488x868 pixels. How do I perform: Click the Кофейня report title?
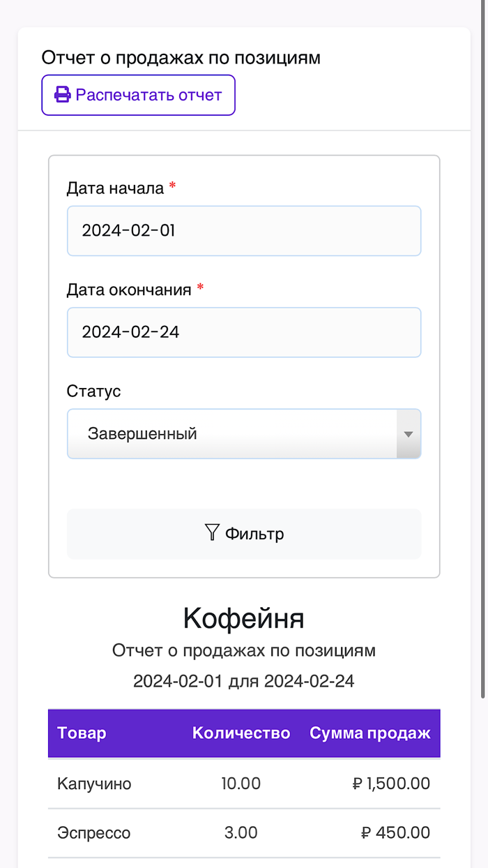243,618
